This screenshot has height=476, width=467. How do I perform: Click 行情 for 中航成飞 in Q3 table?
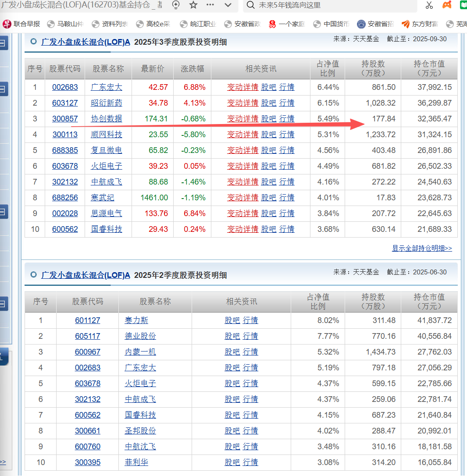[x=287, y=182]
